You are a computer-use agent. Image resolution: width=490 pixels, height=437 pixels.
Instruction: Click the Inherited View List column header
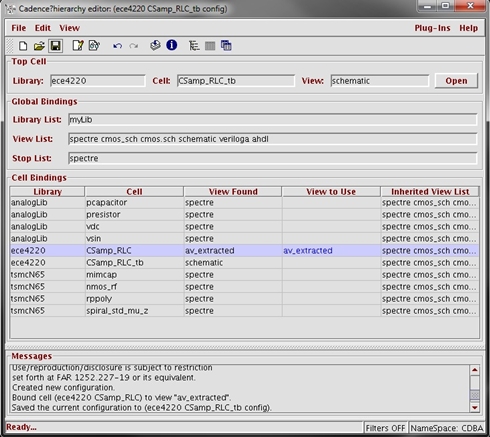point(430,192)
